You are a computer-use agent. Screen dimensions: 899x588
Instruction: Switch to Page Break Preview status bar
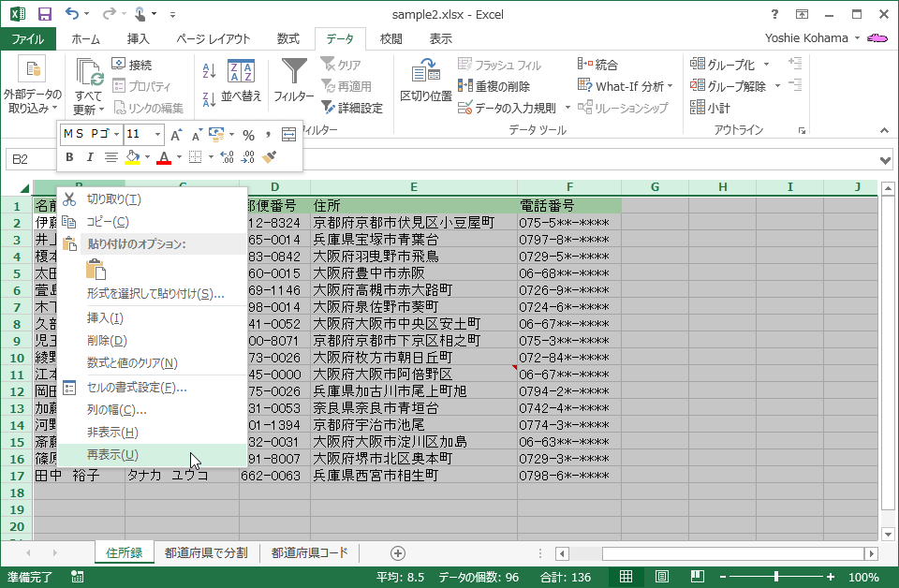tap(697, 577)
